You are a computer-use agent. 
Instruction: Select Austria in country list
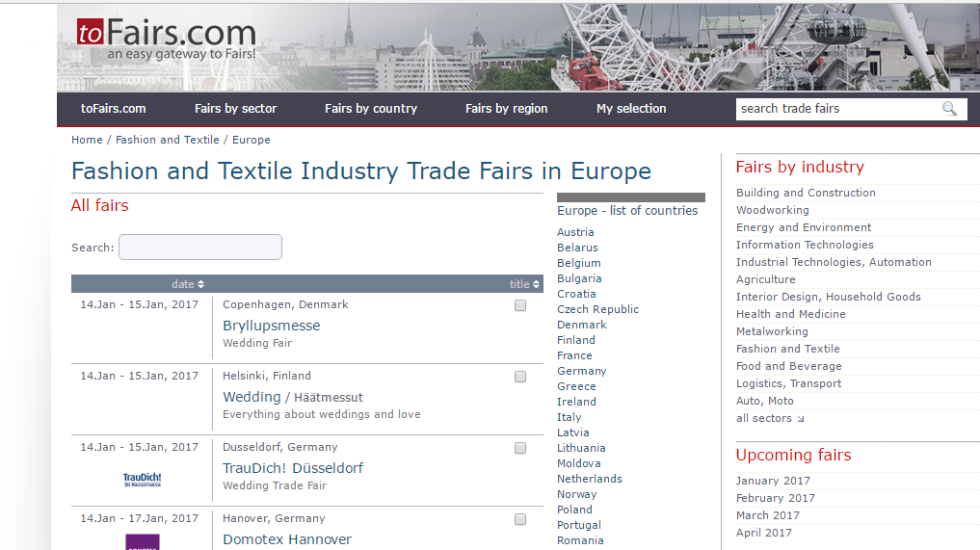coord(575,232)
